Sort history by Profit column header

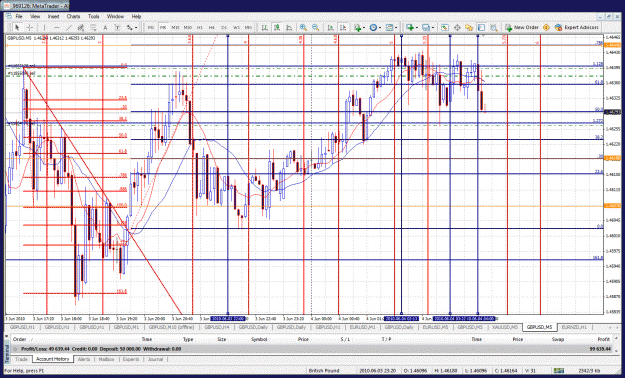coord(603,339)
